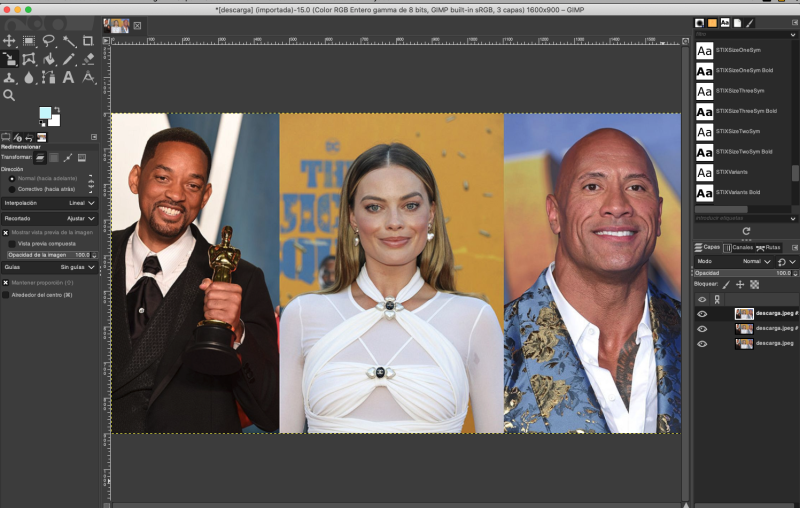This screenshot has height=508, width=800.
Task: Select the Zoom magnifier tool
Action: pyautogui.click(x=9, y=95)
